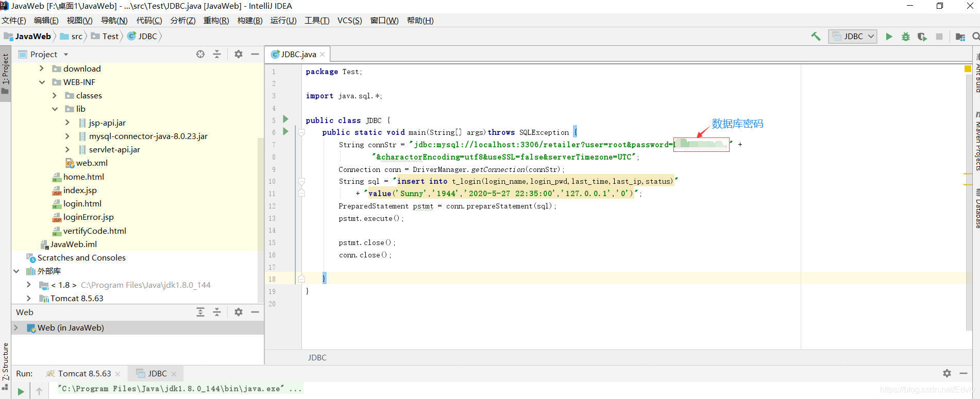Hide the Project panel with the minus icon
This screenshot has height=399, width=980.
coord(255,54)
